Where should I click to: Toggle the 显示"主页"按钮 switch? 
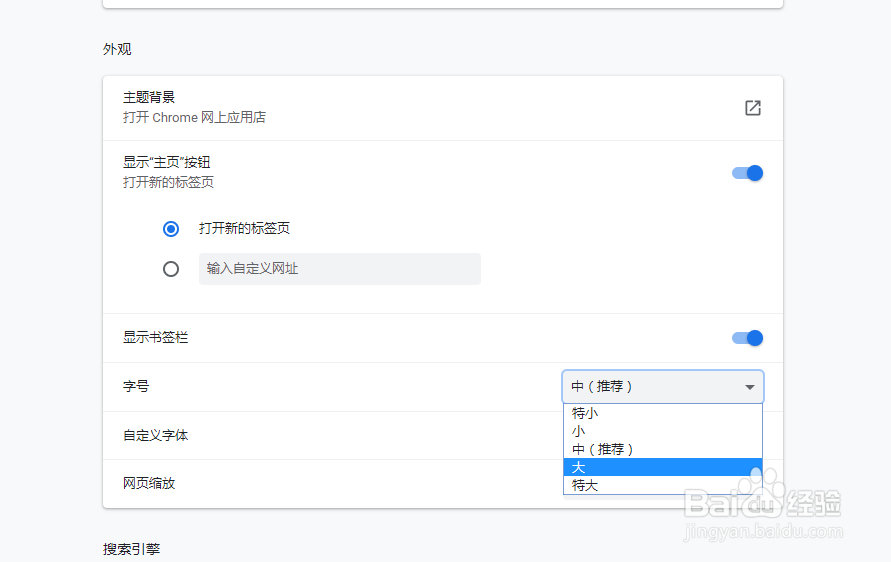coord(747,173)
